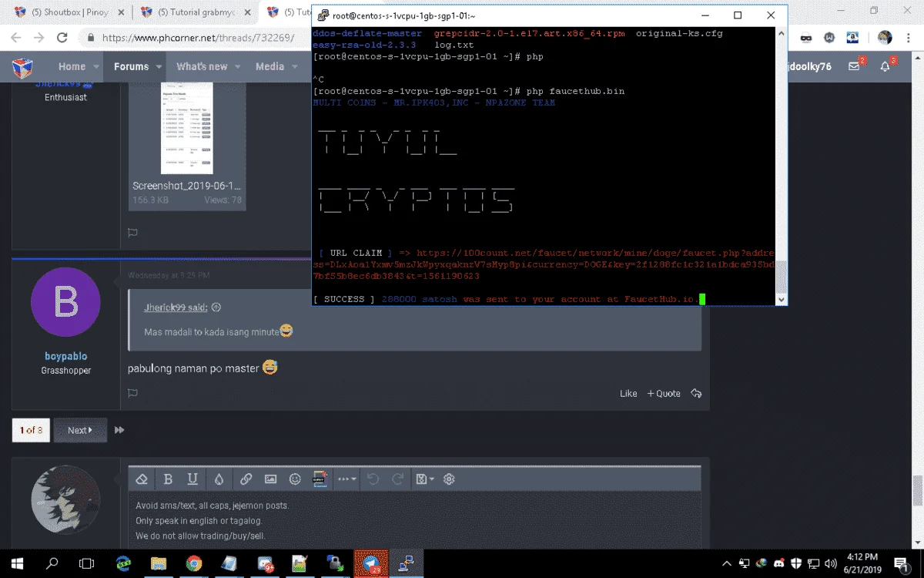Jump to last page double arrow
Screen dimensions: 924x578
[119, 430]
